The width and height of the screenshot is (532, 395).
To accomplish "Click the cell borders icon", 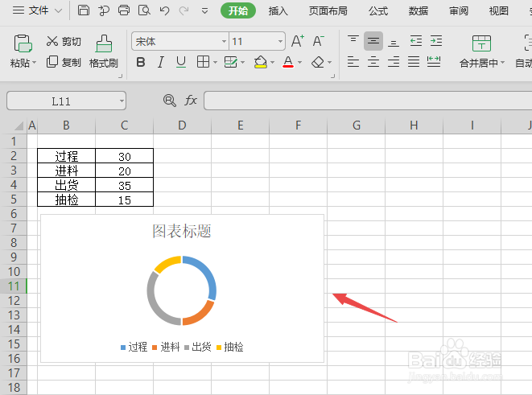I will [203, 62].
